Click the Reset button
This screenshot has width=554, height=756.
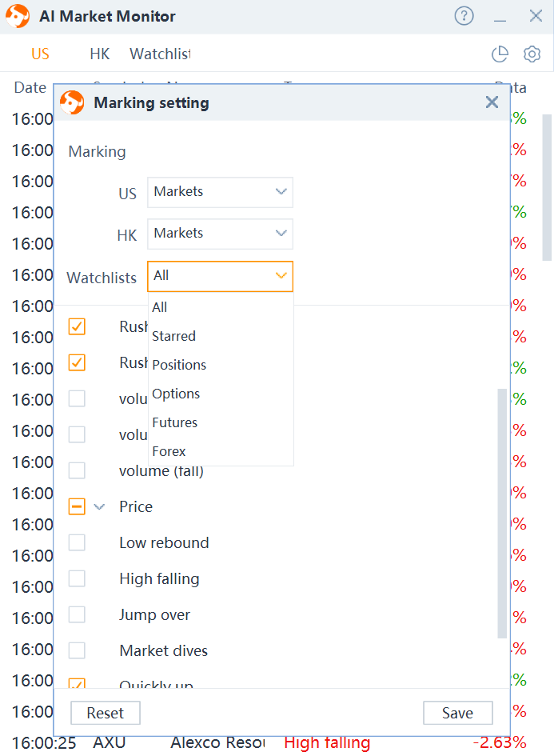(x=106, y=713)
